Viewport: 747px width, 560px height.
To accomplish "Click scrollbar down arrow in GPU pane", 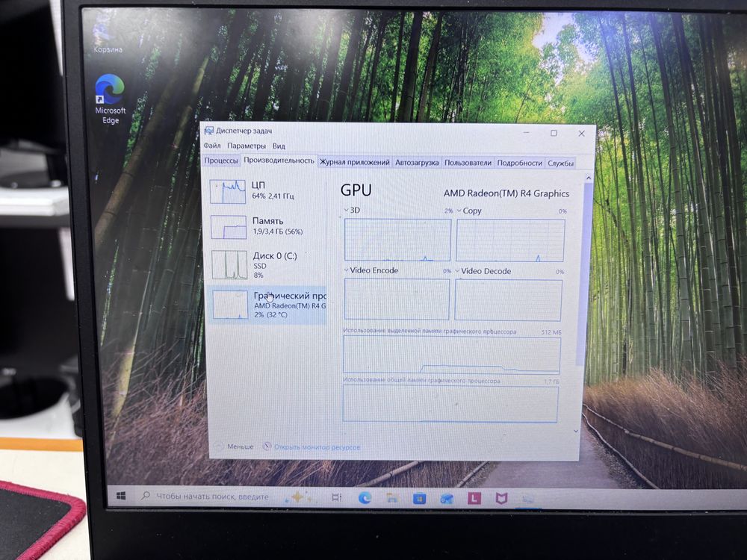I will click(576, 431).
